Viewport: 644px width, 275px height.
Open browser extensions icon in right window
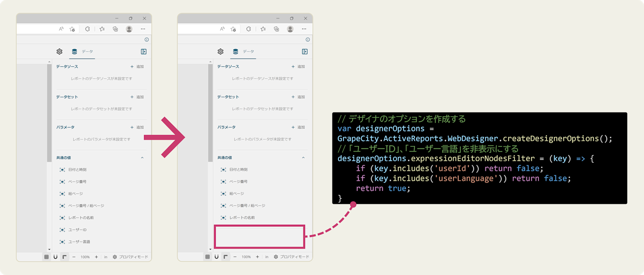[248, 29]
